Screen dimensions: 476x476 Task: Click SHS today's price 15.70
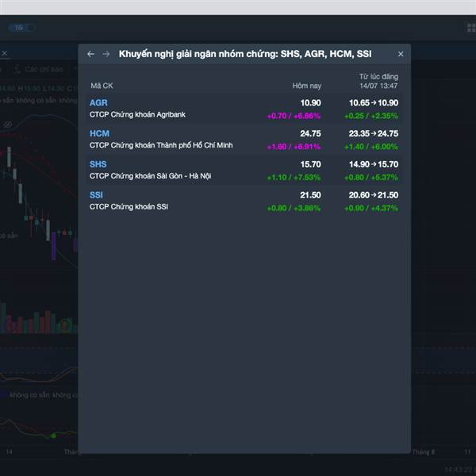pyautogui.click(x=310, y=164)
